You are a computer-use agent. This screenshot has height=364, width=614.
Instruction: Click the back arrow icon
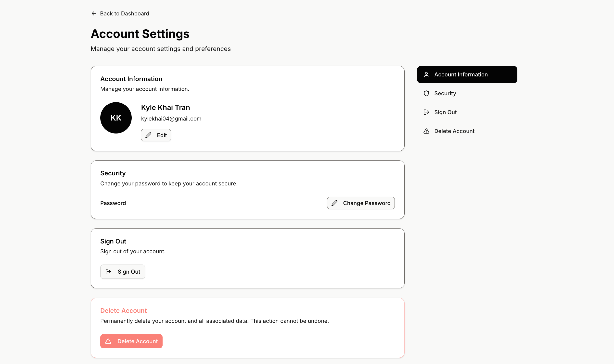[93, 13]
